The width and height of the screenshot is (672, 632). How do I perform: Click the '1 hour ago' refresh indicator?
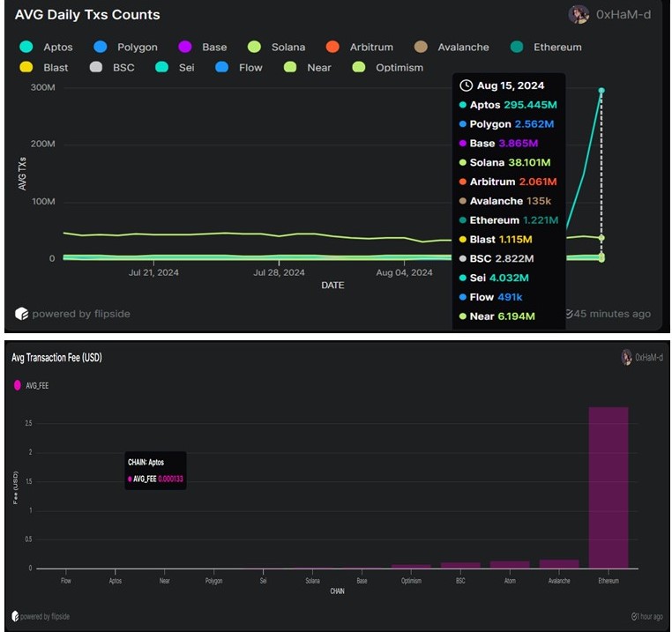pos(647,617)
